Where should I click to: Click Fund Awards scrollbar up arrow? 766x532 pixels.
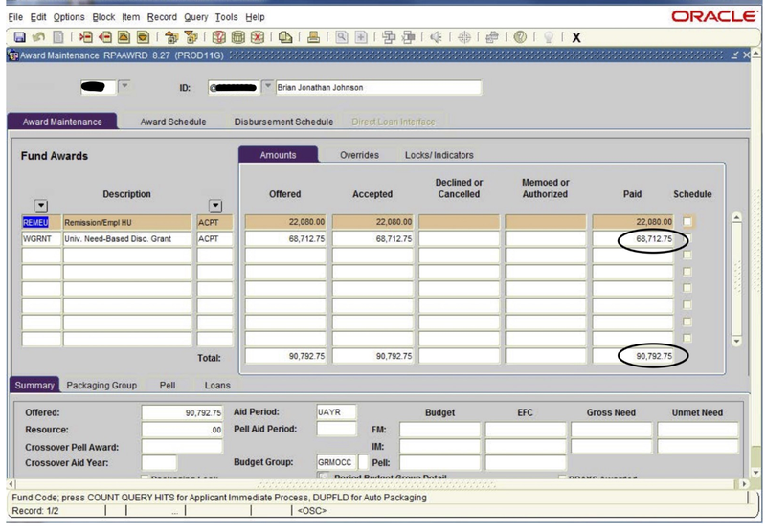click(736, 217)
